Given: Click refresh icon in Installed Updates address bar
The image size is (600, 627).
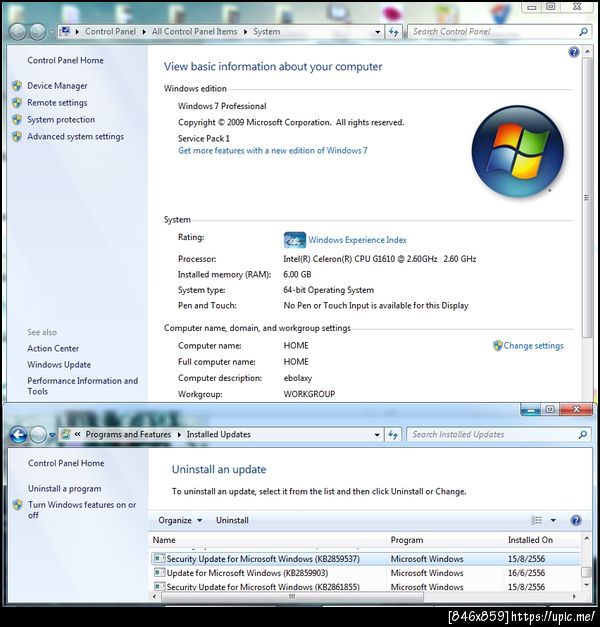Looking at the screenshot, I should click(x=393, y=435).
